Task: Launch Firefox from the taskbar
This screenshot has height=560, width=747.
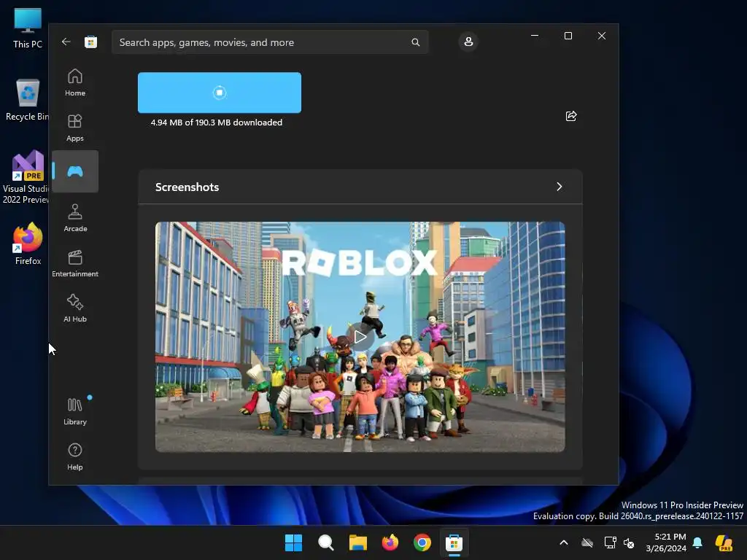Action: tap(390, 542)
